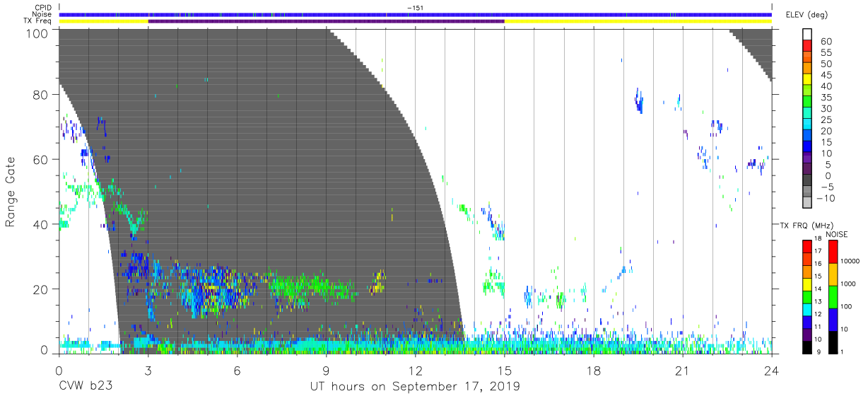This screenshot has height=401, width=868.
Task: Click the purple segment of the TX Freq bar
Action: pyautogui.click(x=326, y=21)
